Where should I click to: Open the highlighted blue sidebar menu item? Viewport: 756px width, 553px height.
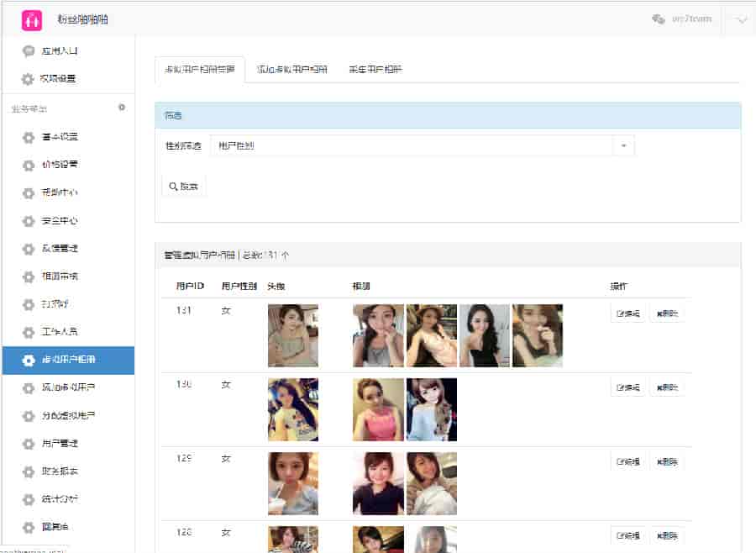click(68, 360)
